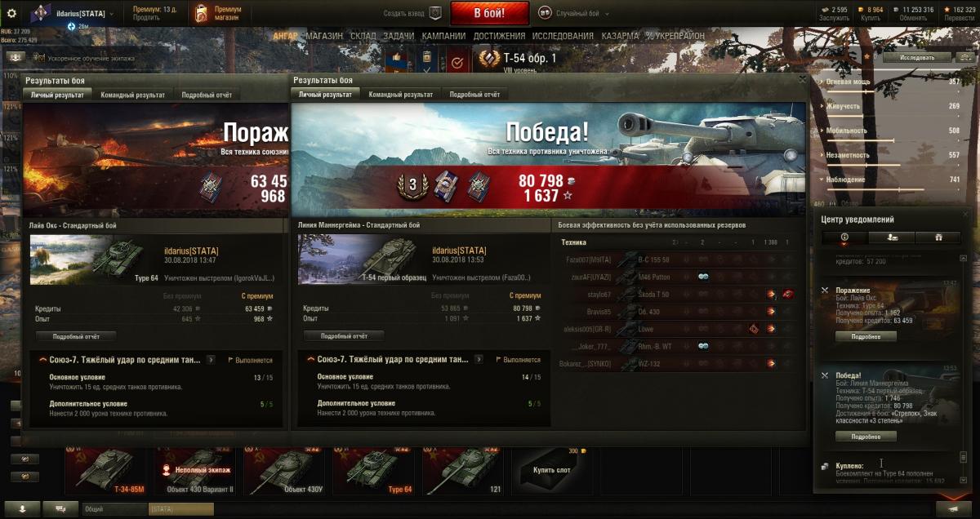This screenshot has width=980, height=519.
Task: Open the settings gear menu
Action: (x=11, y=13)
